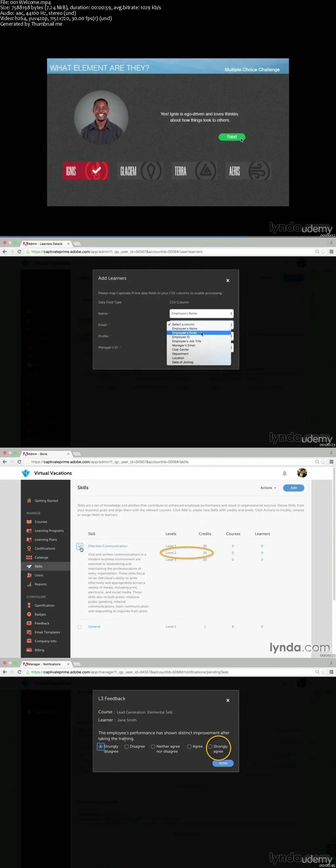This screenshot has width=336, height=868.
Task: Click the zoom search icon in Skills window toolbar
Action: [x=317, y=462]
